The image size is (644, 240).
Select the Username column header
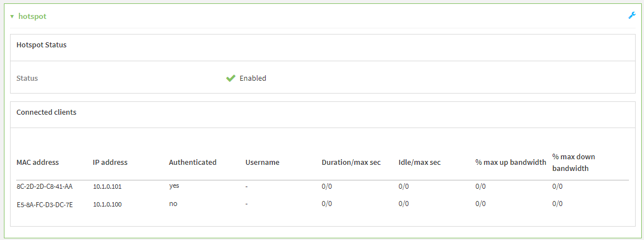coord(262,163)
